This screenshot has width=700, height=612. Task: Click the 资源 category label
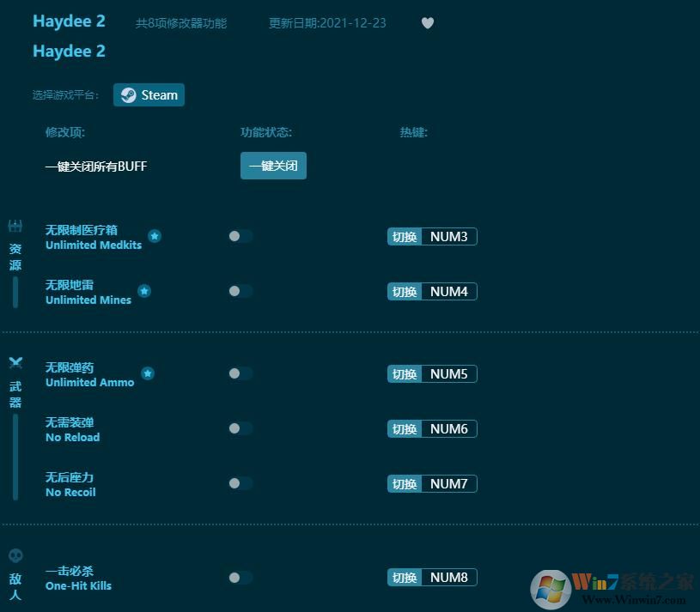pos(15,257)
